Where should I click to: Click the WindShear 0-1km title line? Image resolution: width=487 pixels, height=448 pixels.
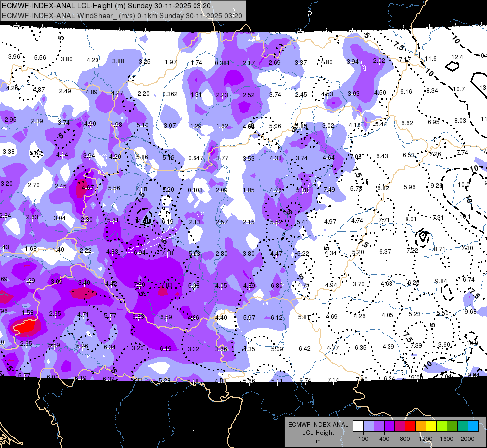[x=122, y=16]
